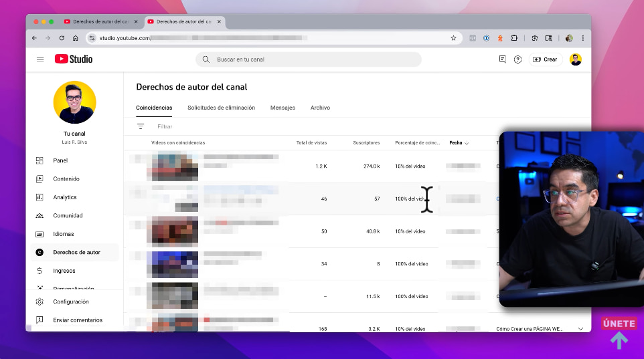644x359 pixels.
Task: Open the YouTube Studio hamburger menu
Action: point(40,59)
